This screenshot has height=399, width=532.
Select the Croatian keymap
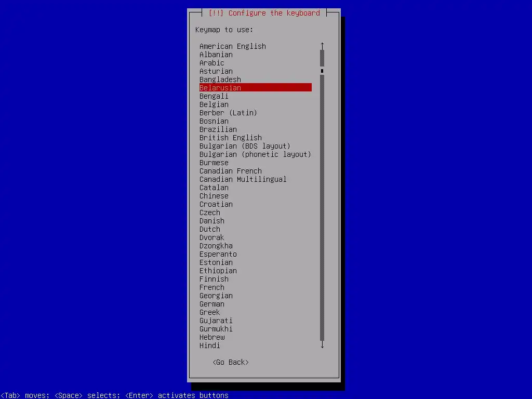click(256, 204)
